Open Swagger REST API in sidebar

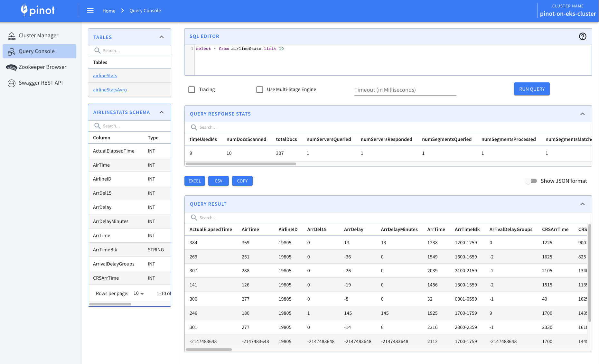(x=39, y=83)
